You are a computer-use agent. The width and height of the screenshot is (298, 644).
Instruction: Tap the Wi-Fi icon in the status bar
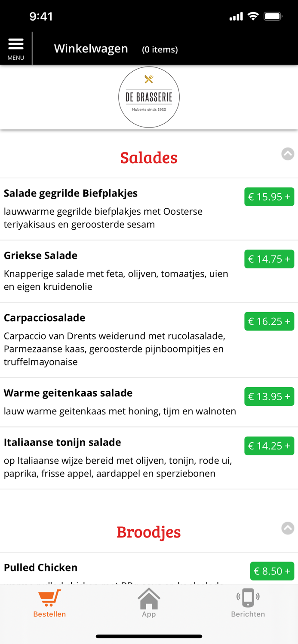253,16
